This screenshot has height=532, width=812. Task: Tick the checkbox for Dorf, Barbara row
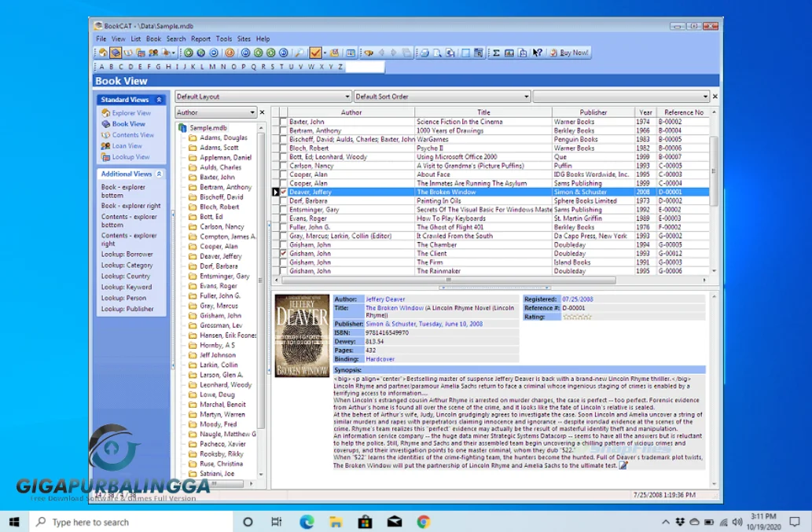pyautogui.click(x=283, y=201)
